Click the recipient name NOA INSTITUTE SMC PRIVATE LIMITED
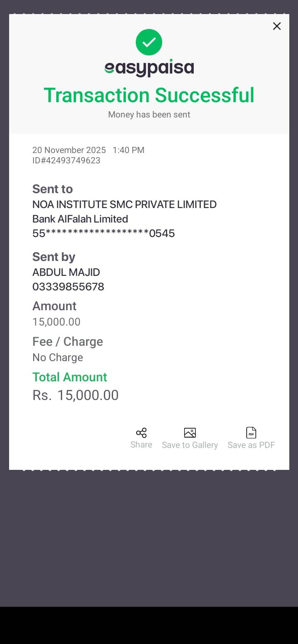This screenshot has width=298, height=644. coord(124,204)
